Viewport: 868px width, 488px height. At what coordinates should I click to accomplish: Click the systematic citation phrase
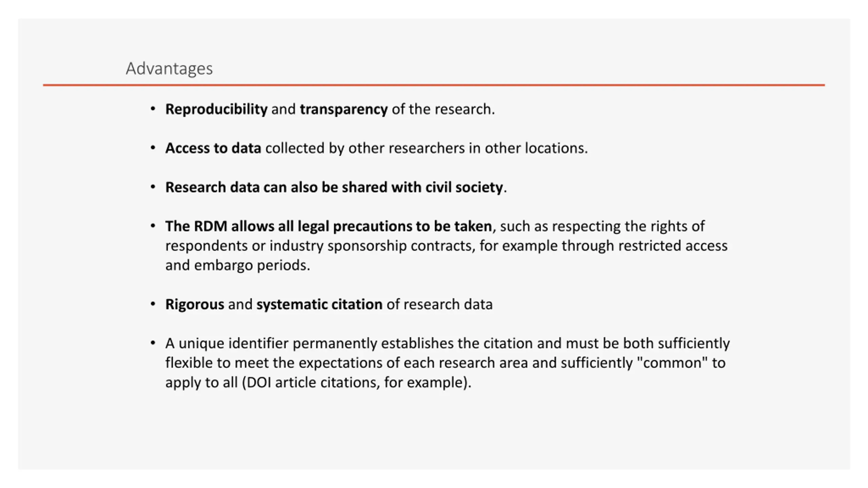(x=319, y=304)
